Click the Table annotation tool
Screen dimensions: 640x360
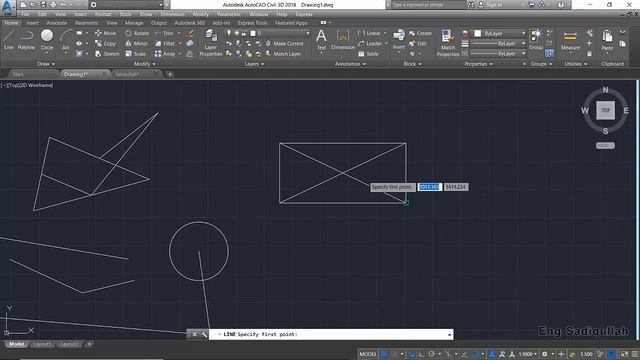coord(368,53)
